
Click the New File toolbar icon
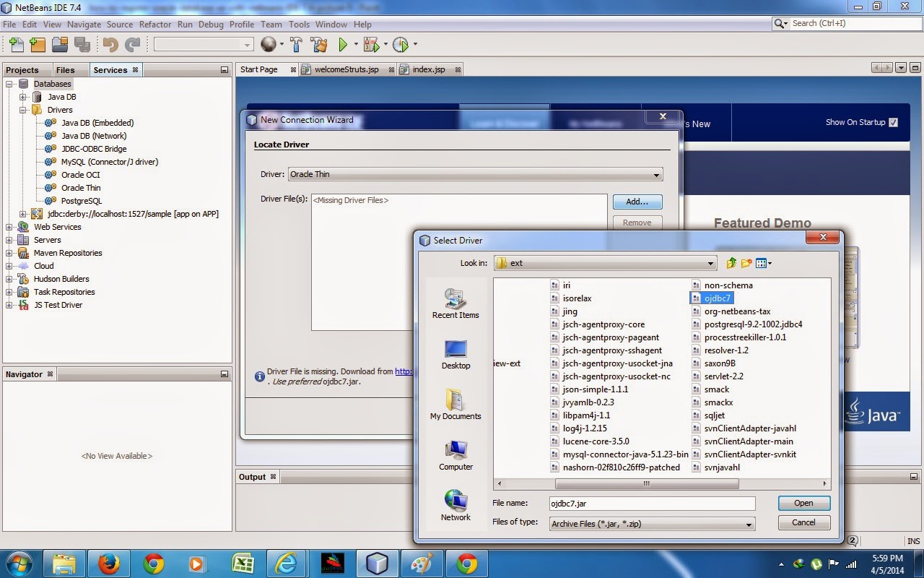point(16,45)
